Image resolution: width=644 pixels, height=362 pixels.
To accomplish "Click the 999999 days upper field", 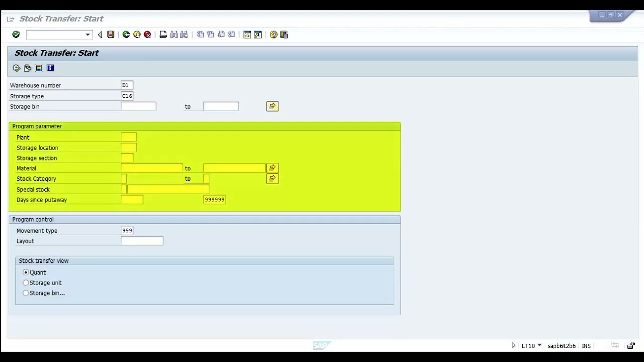I will [x=215, y=200].
